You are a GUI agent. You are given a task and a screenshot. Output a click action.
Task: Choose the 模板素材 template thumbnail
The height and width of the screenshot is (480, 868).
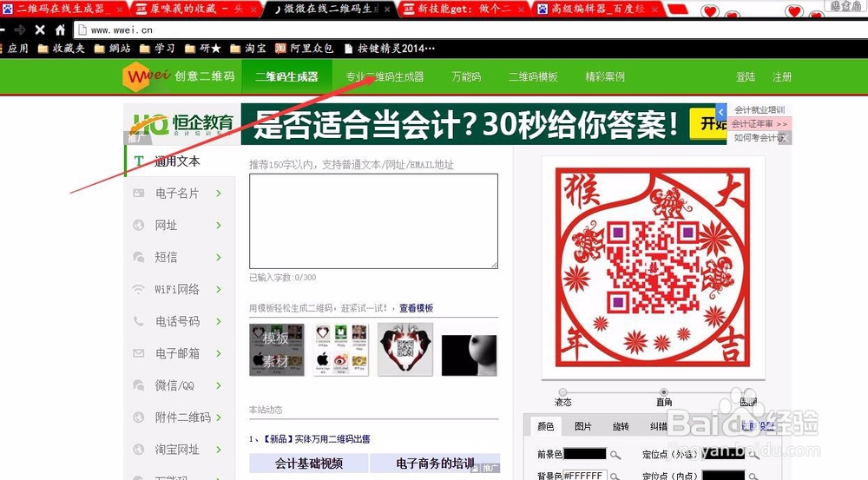coord(277,349)
